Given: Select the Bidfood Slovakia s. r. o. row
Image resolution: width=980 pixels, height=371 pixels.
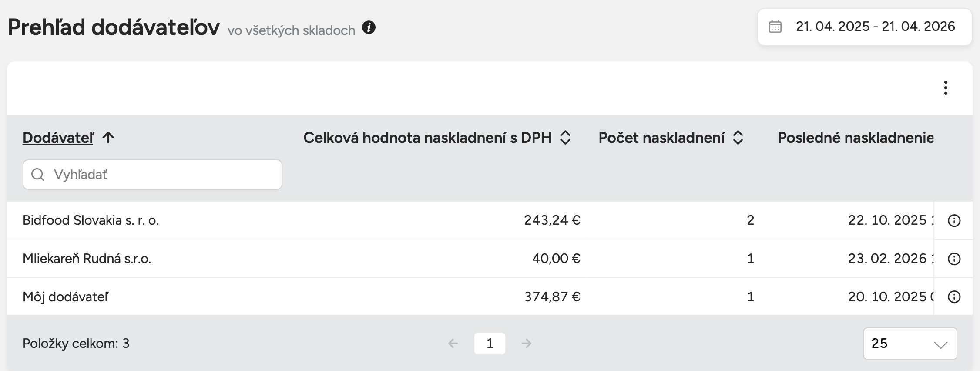Looking at the screenshot, I should tap(91, 220).
